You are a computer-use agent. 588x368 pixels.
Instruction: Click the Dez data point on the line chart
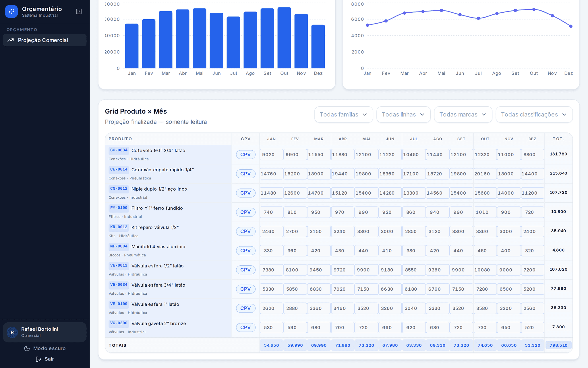tap(571, 26)
